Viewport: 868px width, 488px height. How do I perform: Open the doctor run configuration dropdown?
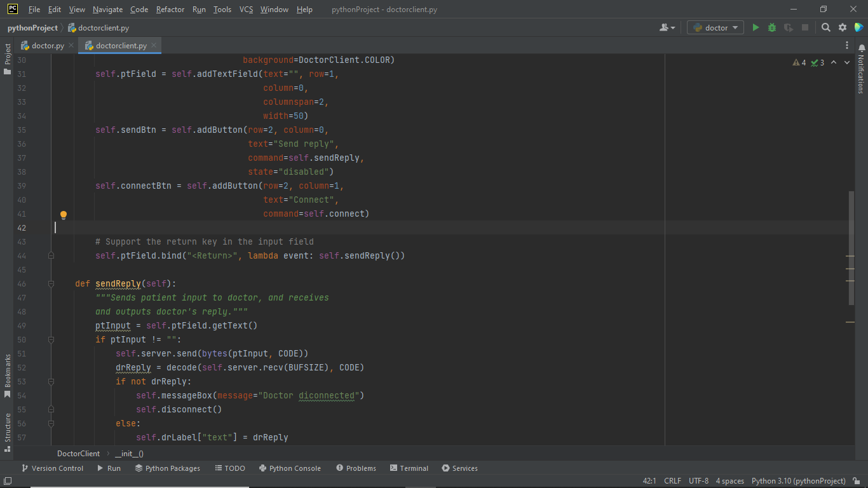(715, 27)
